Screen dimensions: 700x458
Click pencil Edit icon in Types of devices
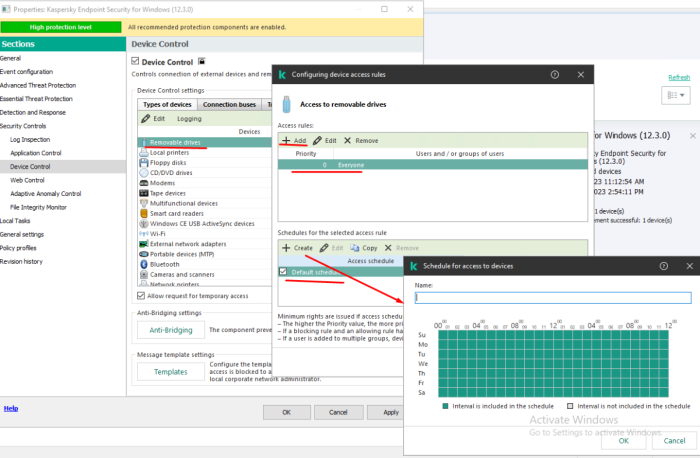145,118
